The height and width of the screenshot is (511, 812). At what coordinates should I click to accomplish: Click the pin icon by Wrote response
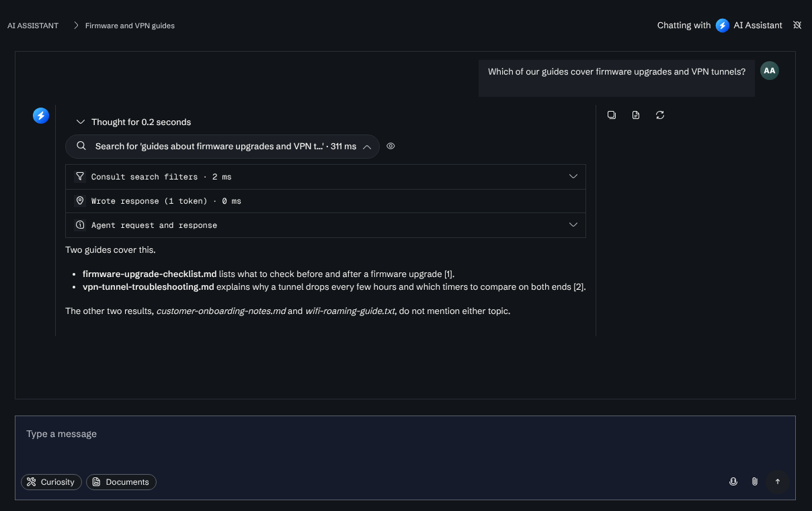(x=80, y=200)
